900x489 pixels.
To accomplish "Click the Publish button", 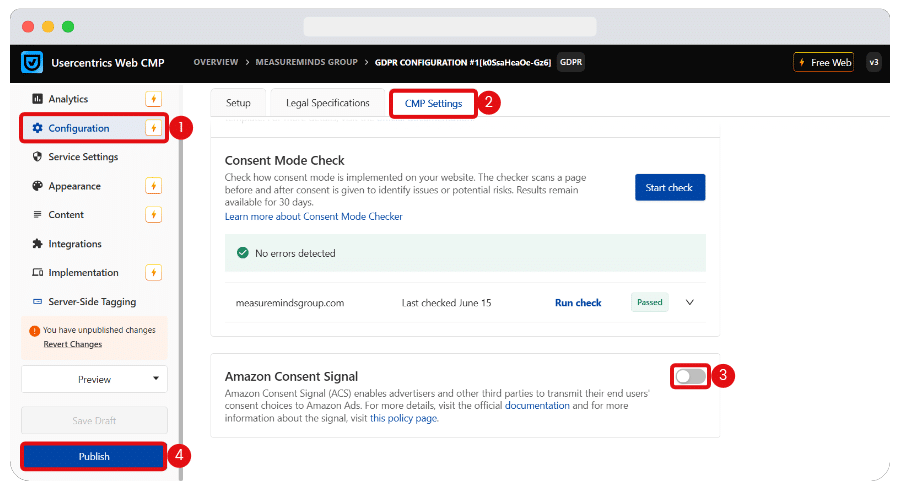I will click(x=94, y=456).
